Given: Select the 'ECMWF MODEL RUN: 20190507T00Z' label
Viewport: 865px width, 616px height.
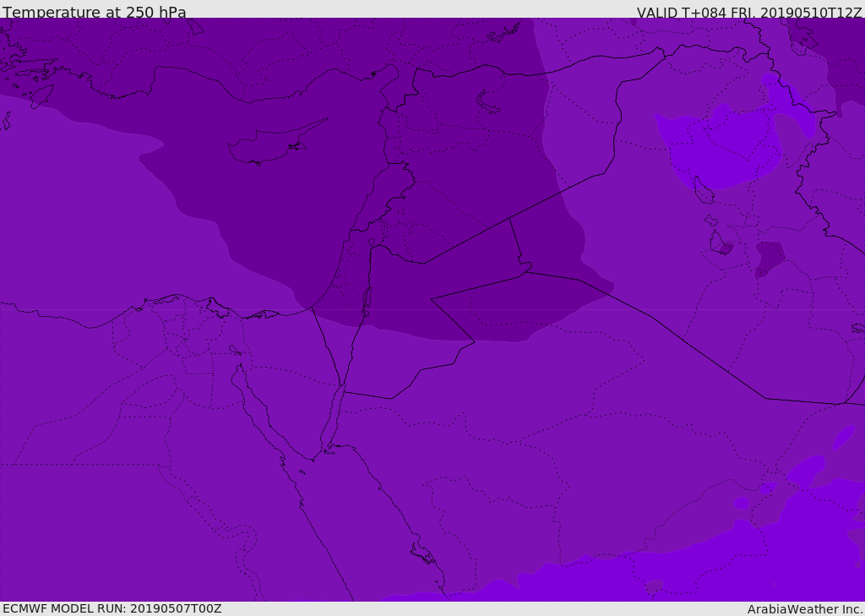Looking at the screenshot, I should tap(112, 609).
